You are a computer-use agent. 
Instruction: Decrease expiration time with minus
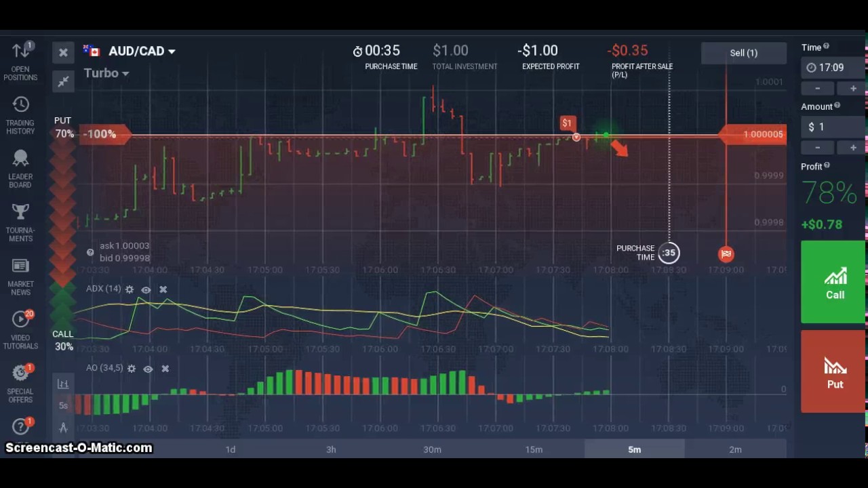pos(817,88)
